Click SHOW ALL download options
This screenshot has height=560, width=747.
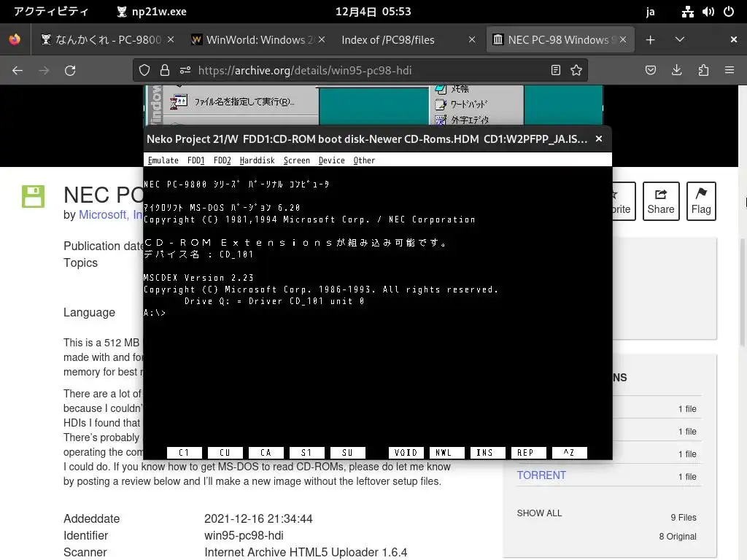539,513
